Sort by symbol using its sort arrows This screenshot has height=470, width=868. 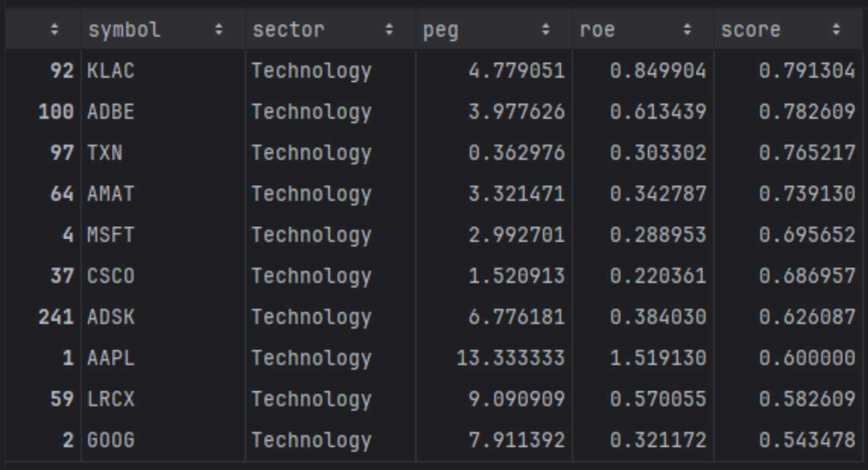[219, 29]
